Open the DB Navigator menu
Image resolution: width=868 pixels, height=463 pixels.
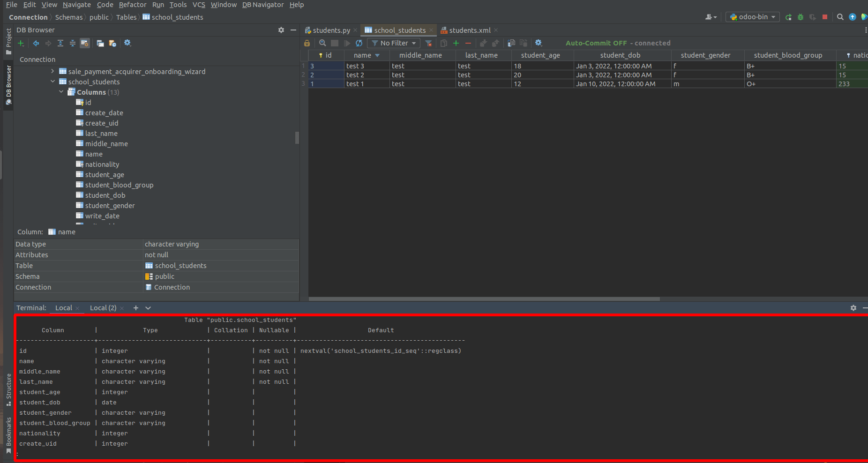[x=263, y=5]
